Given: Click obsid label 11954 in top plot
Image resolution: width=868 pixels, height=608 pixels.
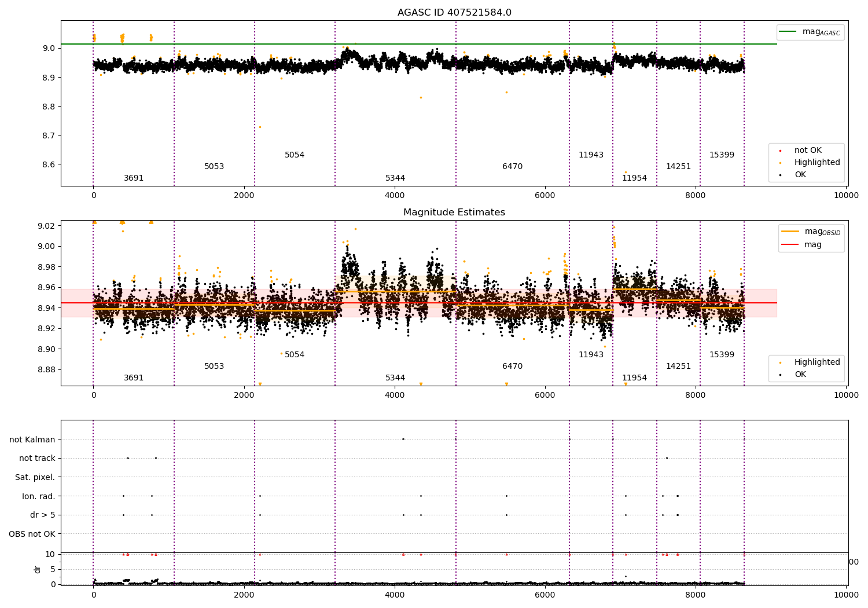Looking at the screenshot, I should pyautogui.click(x=634, y=178).
